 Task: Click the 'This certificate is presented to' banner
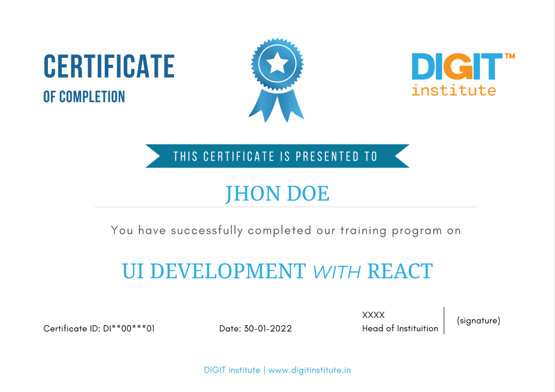[276, 157]
